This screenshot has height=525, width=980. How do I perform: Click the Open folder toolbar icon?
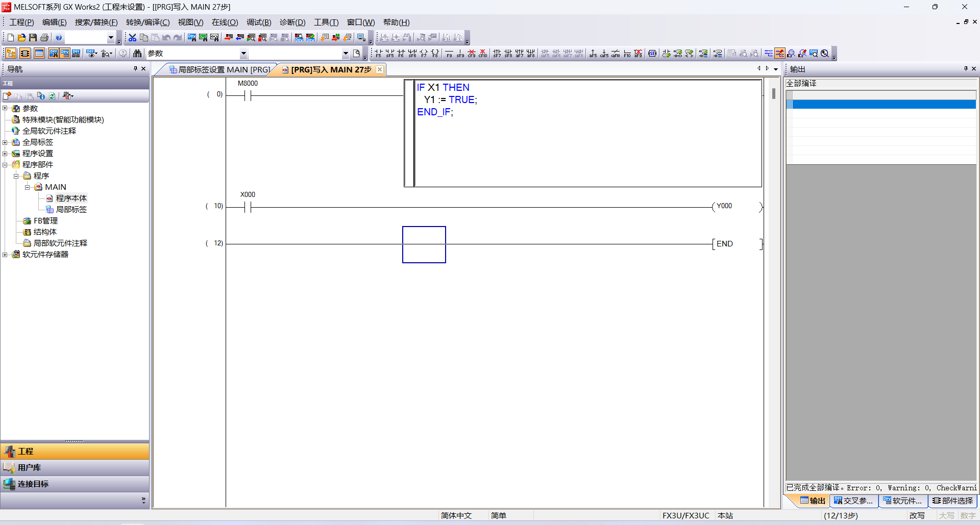point(21,38)
